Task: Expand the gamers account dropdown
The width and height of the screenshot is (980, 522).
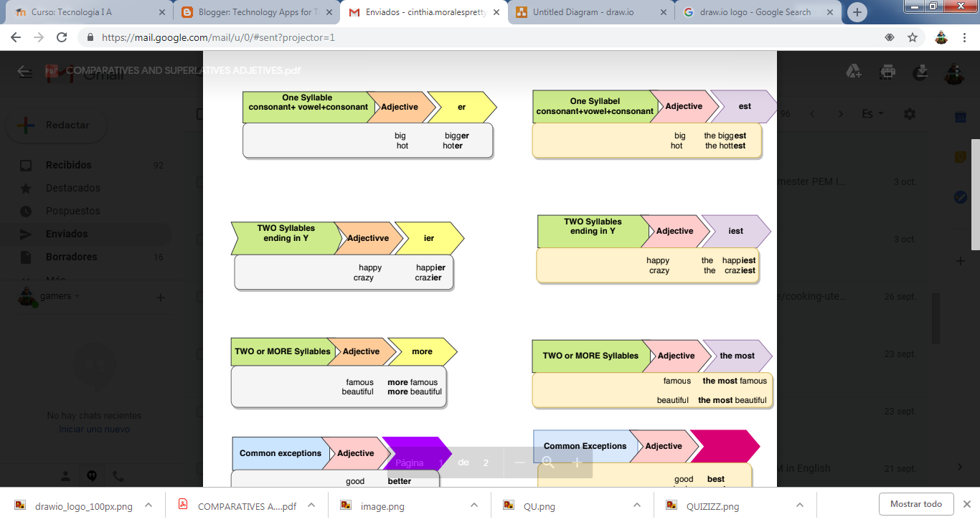Action: pos(77,296)
